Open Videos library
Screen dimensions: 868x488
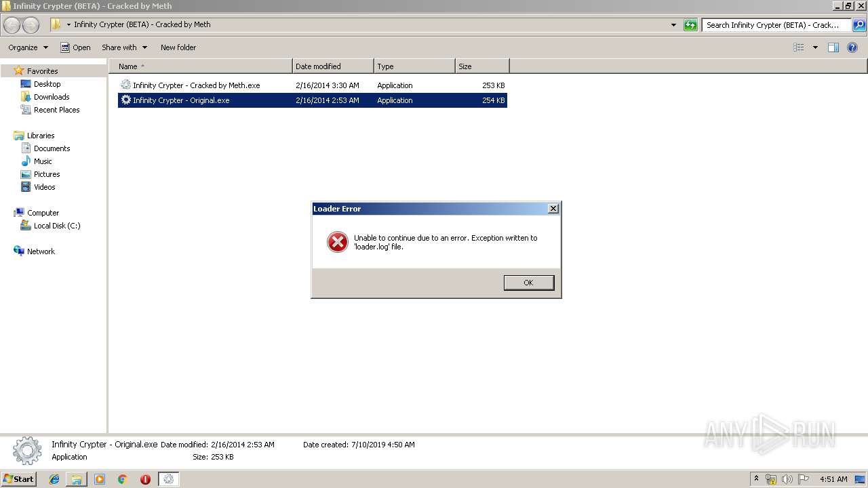(44, 187)
